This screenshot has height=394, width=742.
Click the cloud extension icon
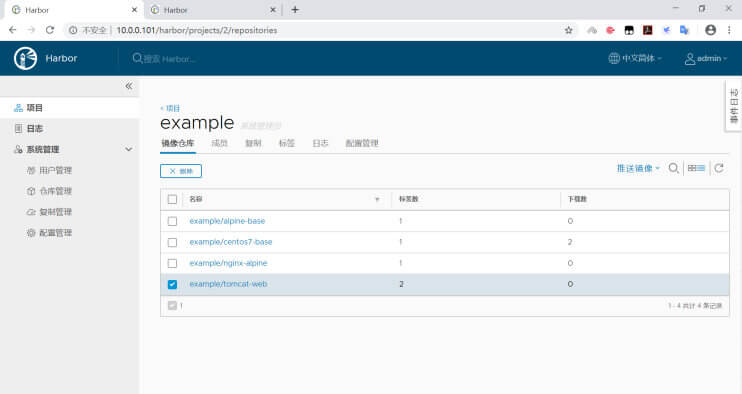click(592, 30)
